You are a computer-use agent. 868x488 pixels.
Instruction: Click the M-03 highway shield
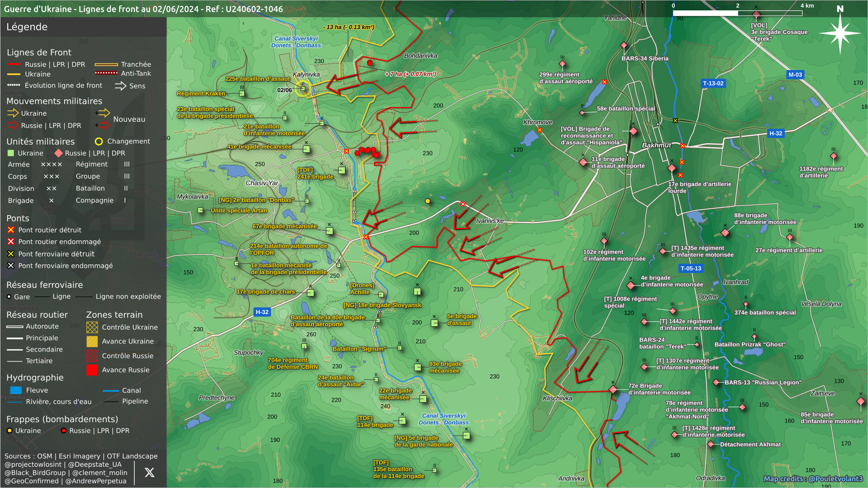(x=795, y=75)
